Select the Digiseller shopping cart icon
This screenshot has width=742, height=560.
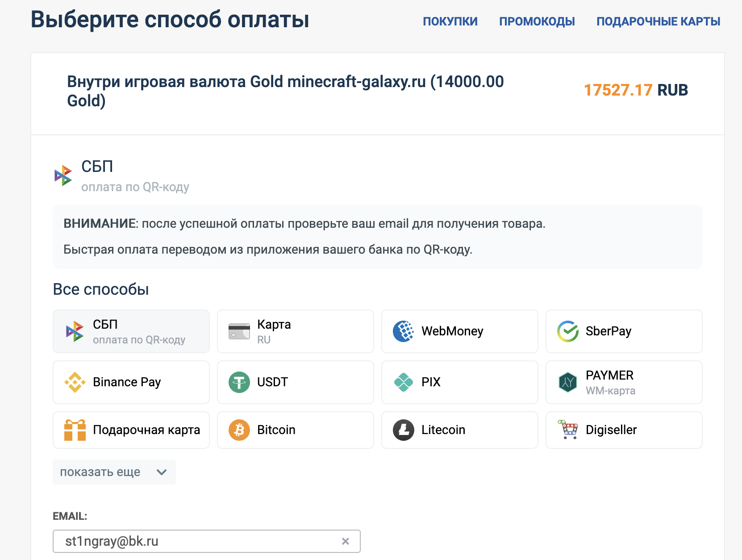(568, 430)
